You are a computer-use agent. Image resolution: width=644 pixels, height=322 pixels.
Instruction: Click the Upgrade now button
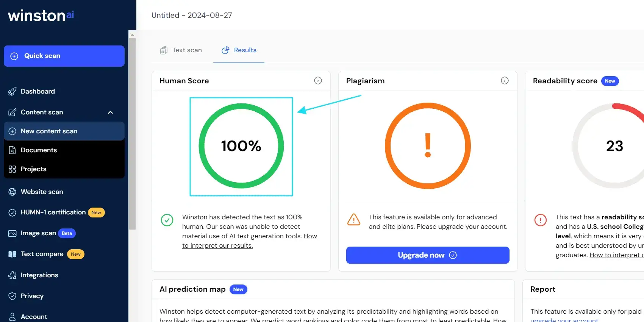pyautogui.click(x=427, y=255)
